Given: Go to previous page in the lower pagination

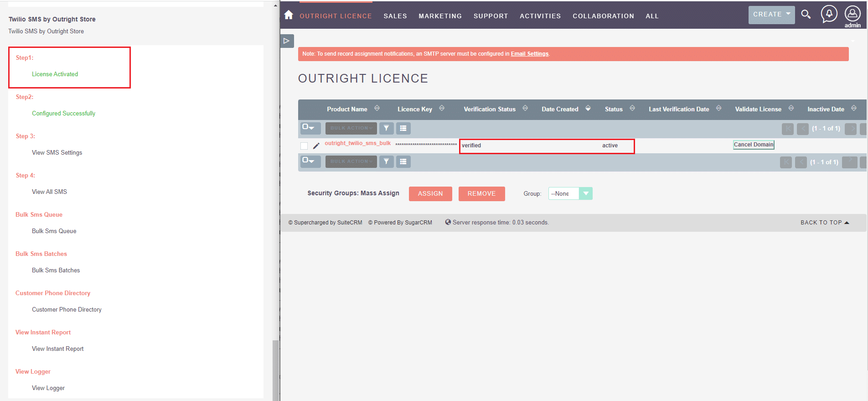Looking at the screenshot, I should (x=801, y=162).
